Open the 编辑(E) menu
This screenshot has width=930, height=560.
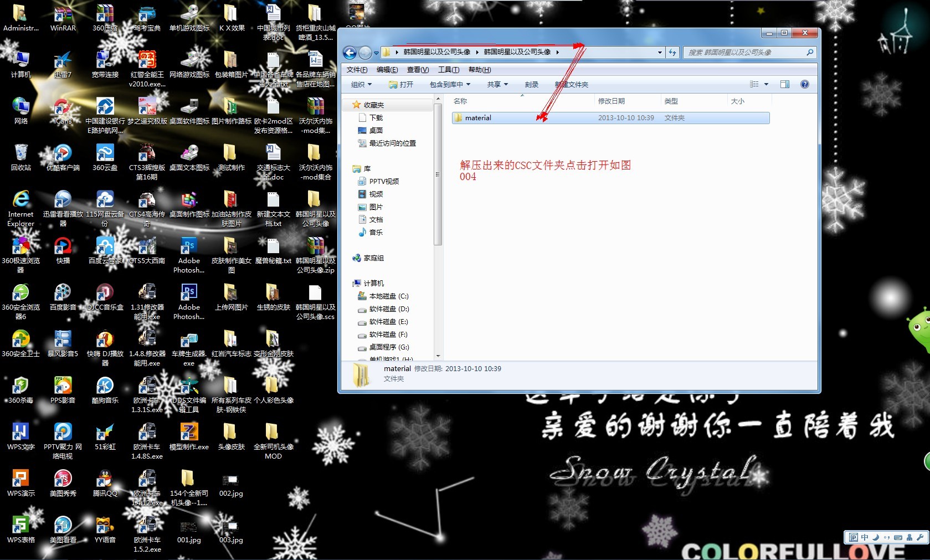coord(387,70)
